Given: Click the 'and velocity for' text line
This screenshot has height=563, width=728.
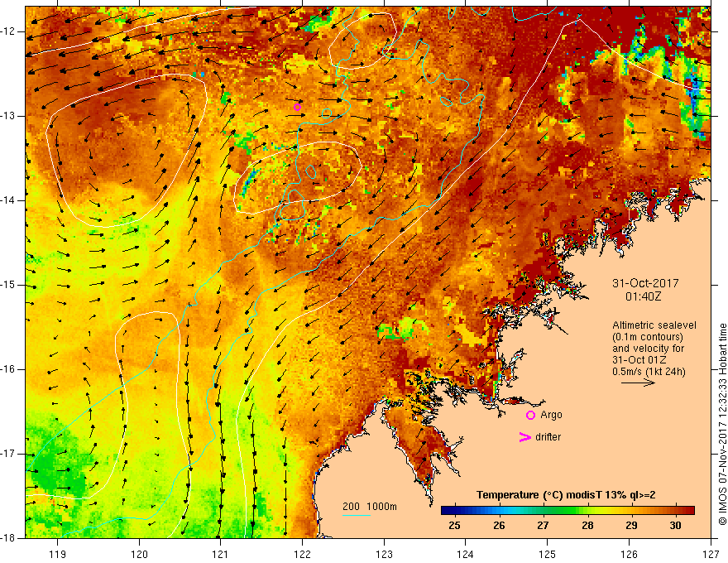Looking at the screenshot, I should (x=648, y=349).
